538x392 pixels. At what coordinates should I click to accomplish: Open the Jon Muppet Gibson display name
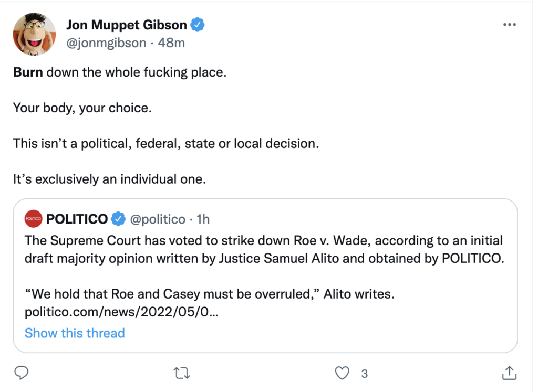(126, 25)
